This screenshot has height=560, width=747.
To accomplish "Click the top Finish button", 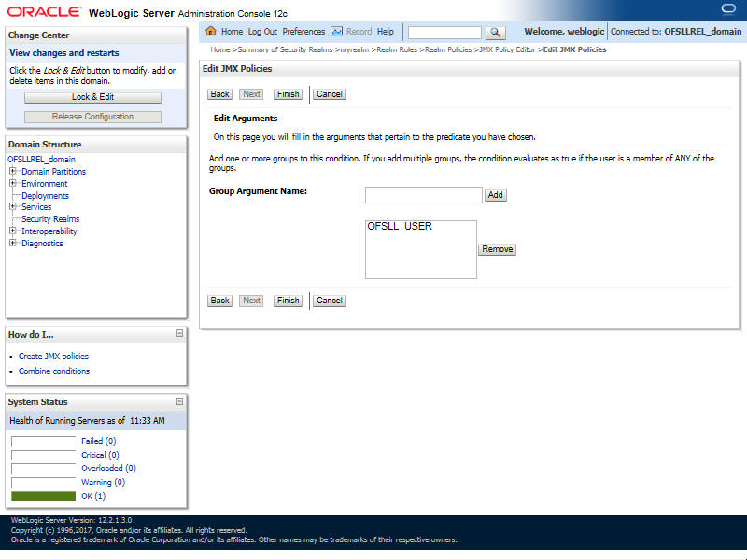I will (x=288, y=94).
